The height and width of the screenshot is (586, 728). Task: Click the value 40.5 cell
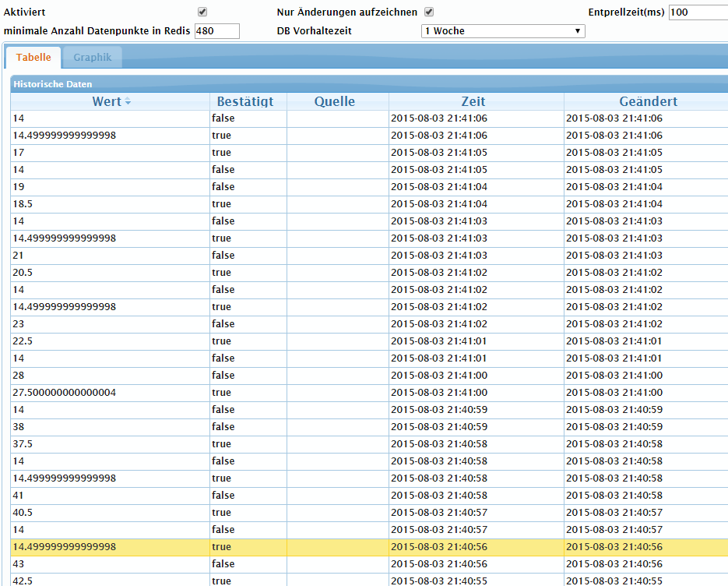click(111, 513)
